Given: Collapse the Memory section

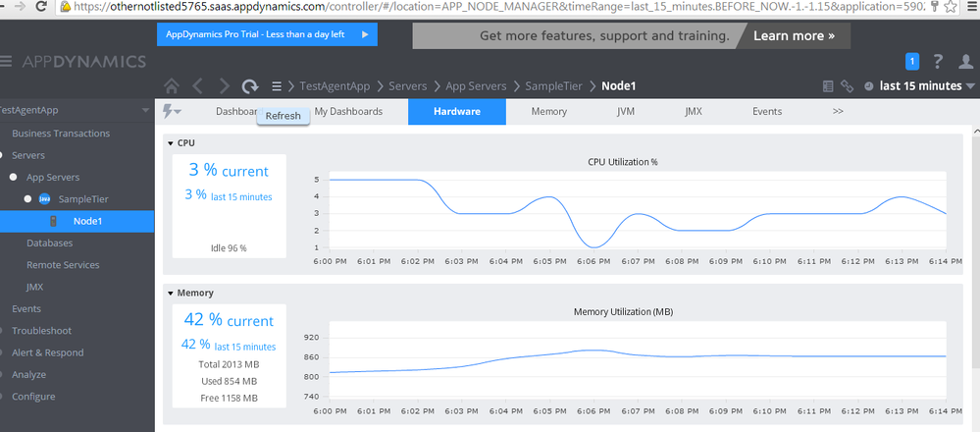Looking at the screenshot, I should pyautogui.click(x=171, y=294).
